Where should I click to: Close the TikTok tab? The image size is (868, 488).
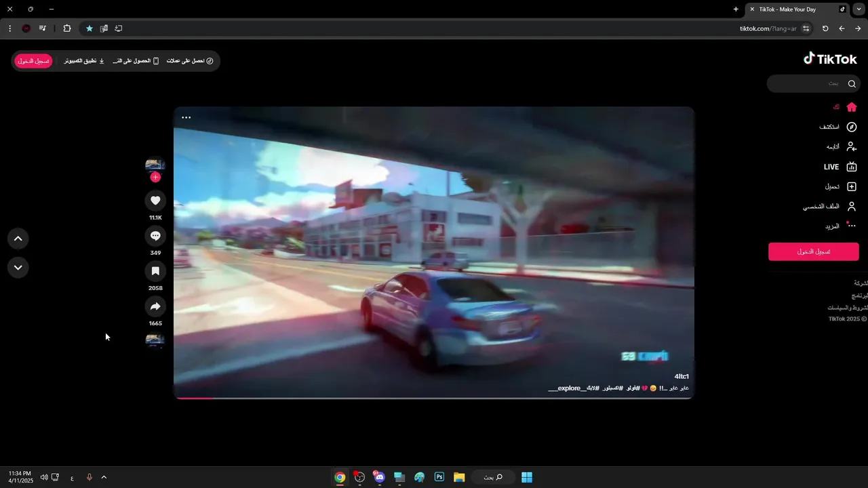[752, 9]
